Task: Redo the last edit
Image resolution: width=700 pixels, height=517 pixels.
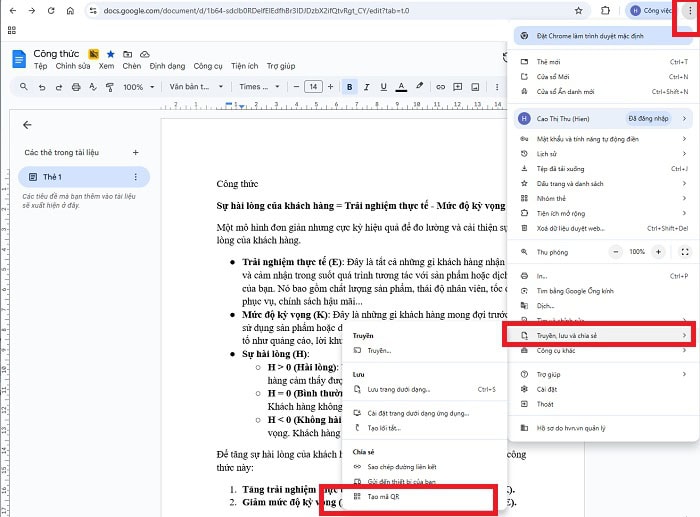Action: [x=59, y=87]
